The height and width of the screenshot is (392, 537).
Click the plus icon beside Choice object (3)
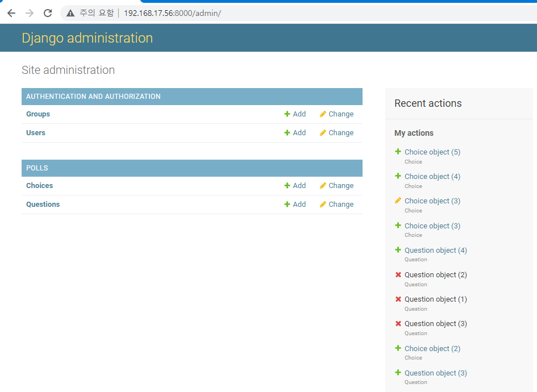pos(398,226)
